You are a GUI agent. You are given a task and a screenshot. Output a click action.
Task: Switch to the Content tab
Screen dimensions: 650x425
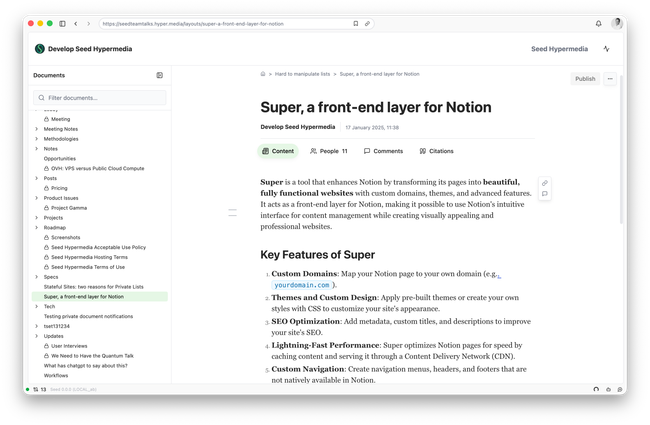pyautogui.click(x=278, y=151)
